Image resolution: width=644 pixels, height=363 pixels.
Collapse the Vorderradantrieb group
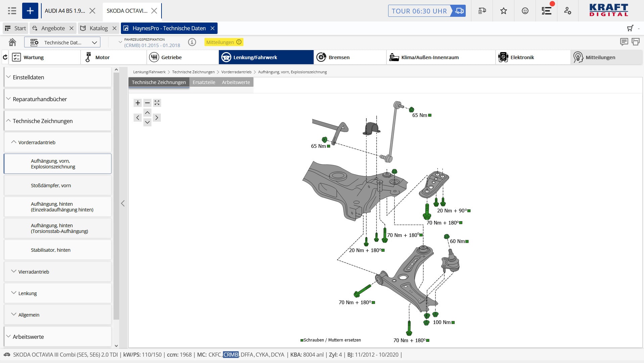(57, 142)
